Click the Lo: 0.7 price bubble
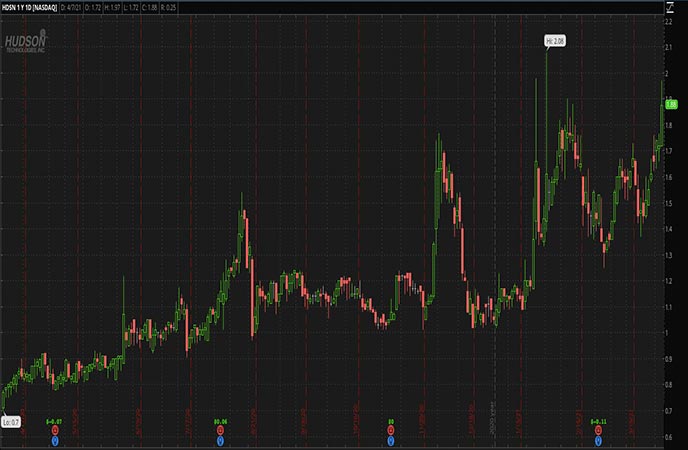This screenshot has height=450, width=688. [x=11, y=422]
